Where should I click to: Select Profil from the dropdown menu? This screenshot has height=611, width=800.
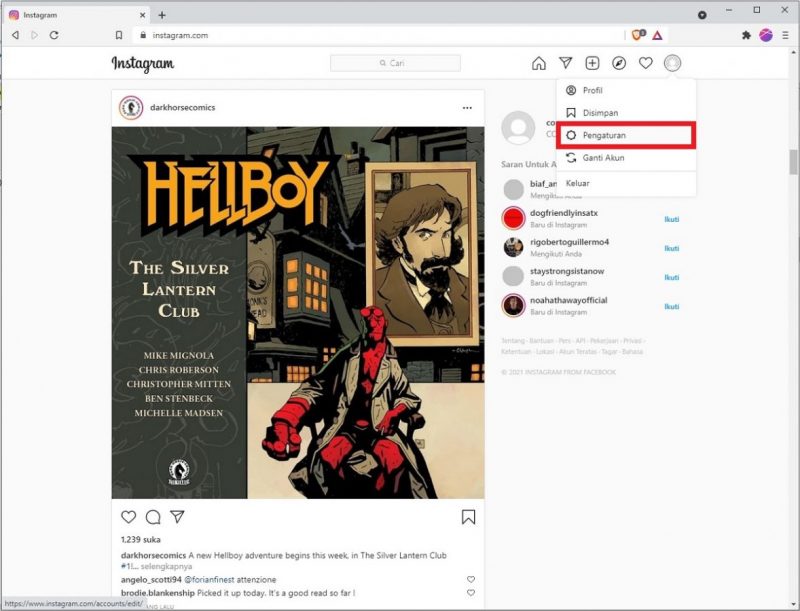(x=626, y=90)
